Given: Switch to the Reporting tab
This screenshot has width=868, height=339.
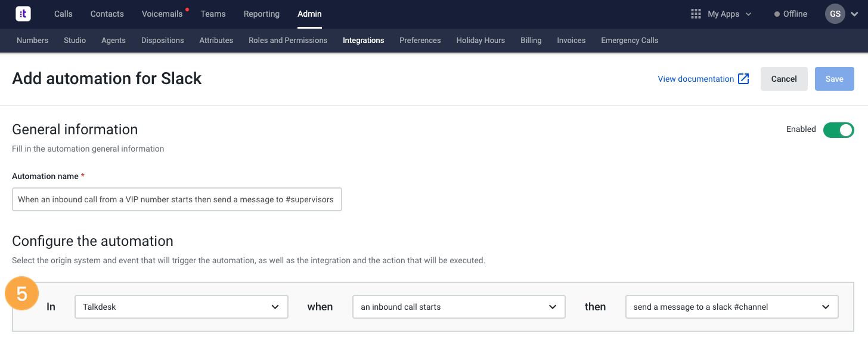Looking at the screenshot, I should point(262,14).
